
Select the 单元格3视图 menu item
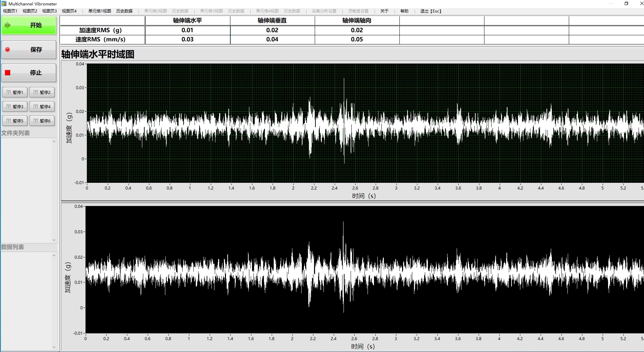(x=211, y=11)
